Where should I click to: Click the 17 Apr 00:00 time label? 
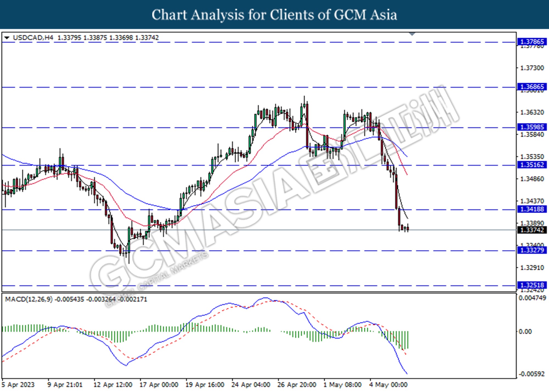pos(159,385)
